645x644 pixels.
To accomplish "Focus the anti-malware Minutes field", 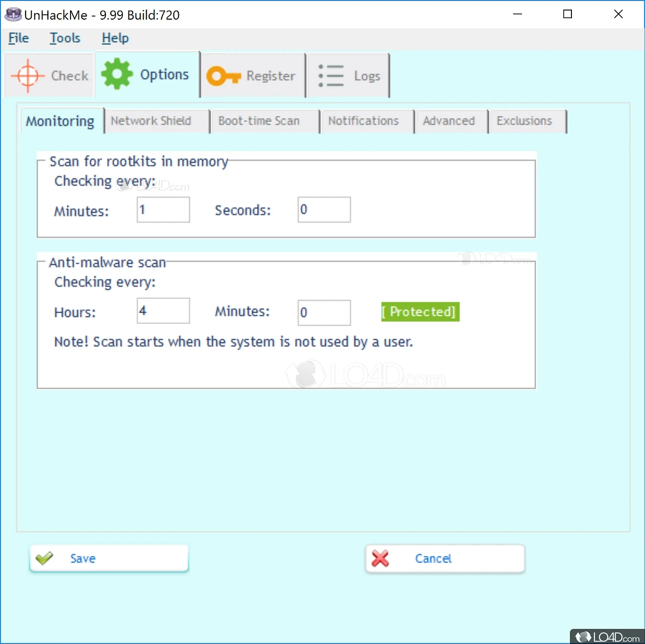I will coord(324,313).
